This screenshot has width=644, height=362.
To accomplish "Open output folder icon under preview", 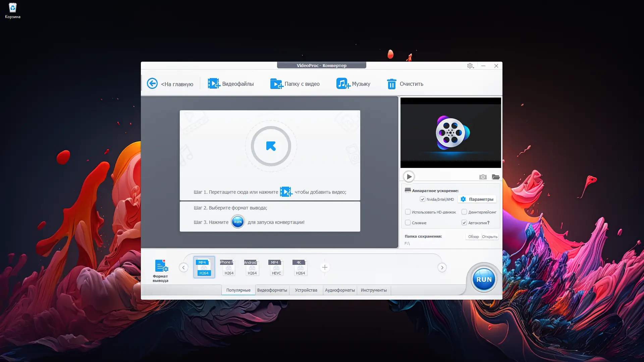I will click(x=495, y=177).
